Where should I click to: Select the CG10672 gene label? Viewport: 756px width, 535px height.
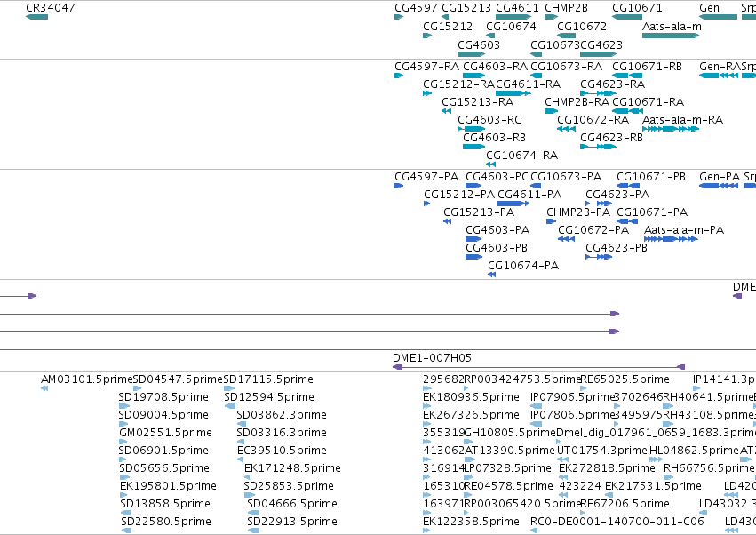tap(582, 26)
